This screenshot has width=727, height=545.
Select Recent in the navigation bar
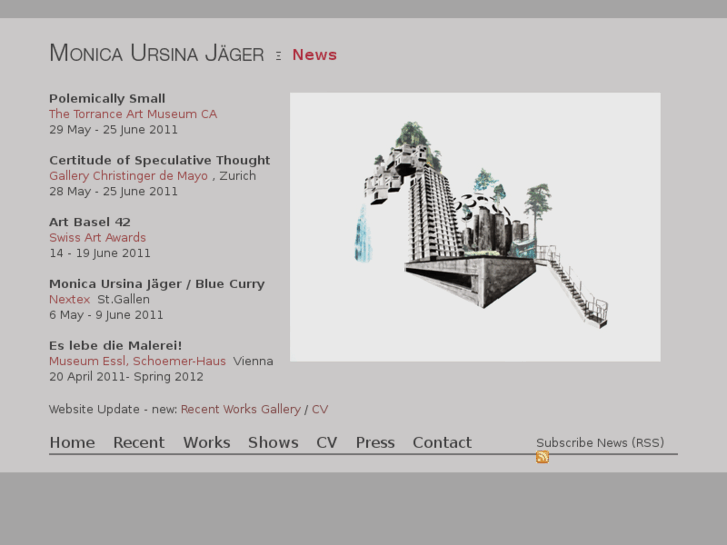click(x=139, y=442)
